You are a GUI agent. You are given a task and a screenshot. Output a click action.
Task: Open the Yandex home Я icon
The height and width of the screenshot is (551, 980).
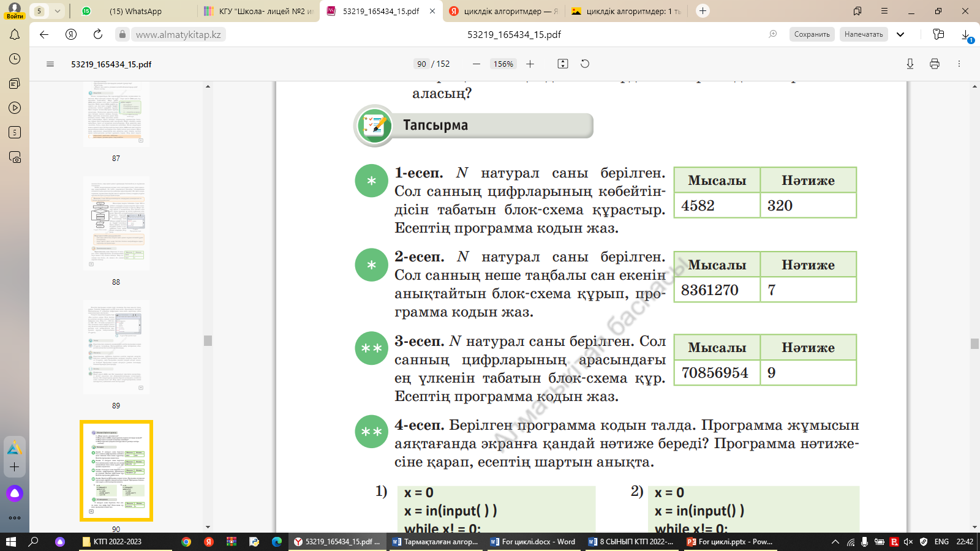point(71,34)
